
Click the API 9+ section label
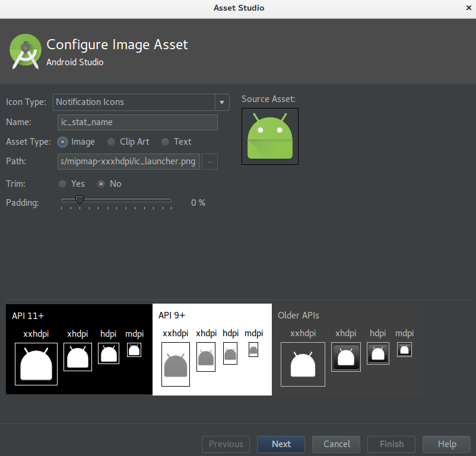pyautogui.click(x=172, y=315)
